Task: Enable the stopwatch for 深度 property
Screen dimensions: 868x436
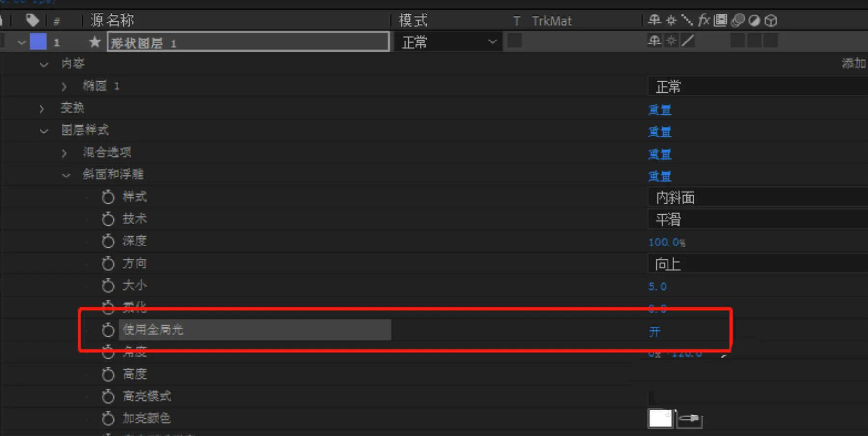Action: click(x=108, y=241)
